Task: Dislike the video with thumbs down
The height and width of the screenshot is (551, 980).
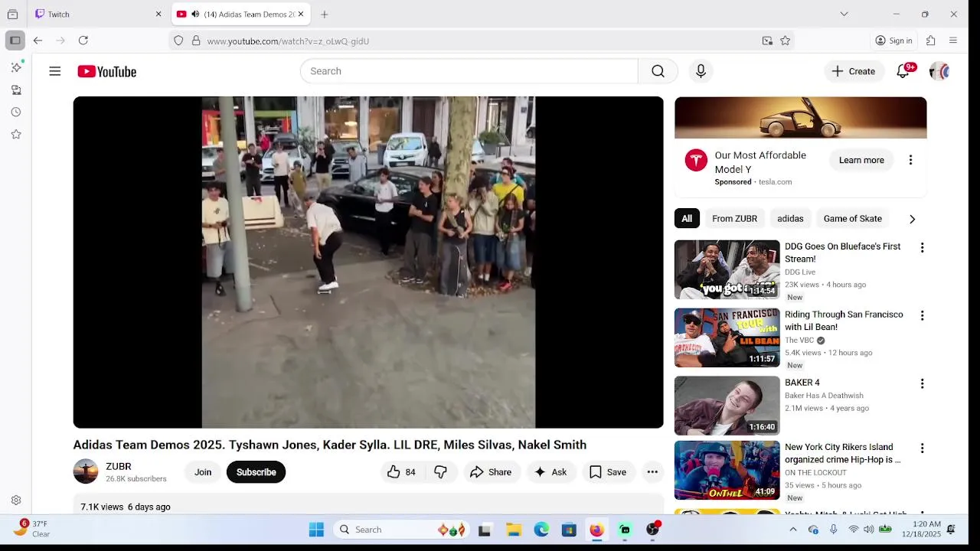Action: (x=440, y=472)
